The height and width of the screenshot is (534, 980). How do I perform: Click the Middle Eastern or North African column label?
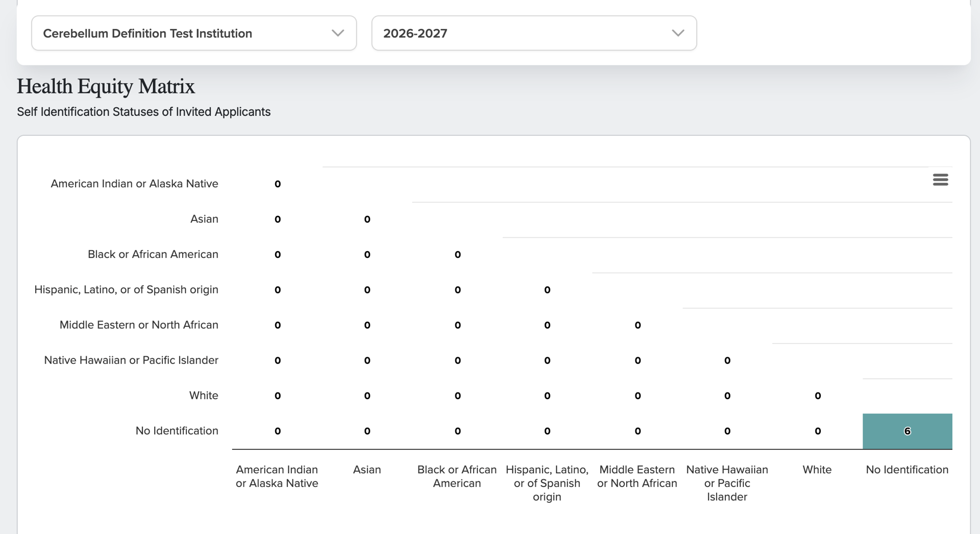(x=637, y=476)
